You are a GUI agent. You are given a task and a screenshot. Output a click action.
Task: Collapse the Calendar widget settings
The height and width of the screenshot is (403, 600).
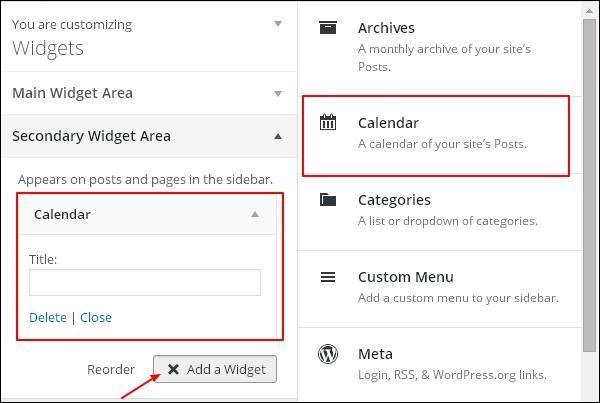tap(255, 214)
